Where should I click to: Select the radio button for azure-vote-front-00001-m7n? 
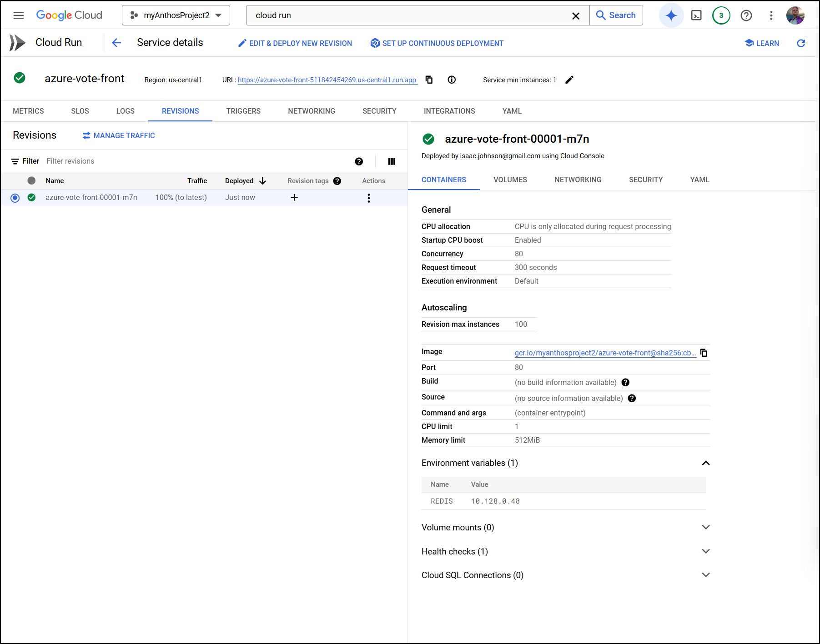click(15, 198)
